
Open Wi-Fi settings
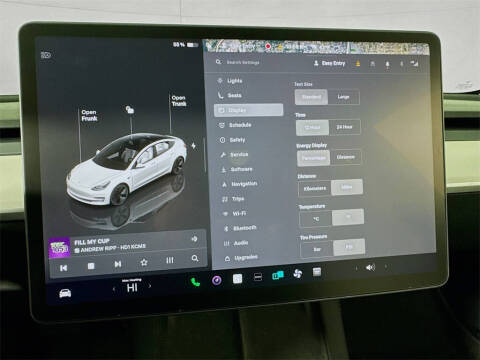click(x=235, y=213)
